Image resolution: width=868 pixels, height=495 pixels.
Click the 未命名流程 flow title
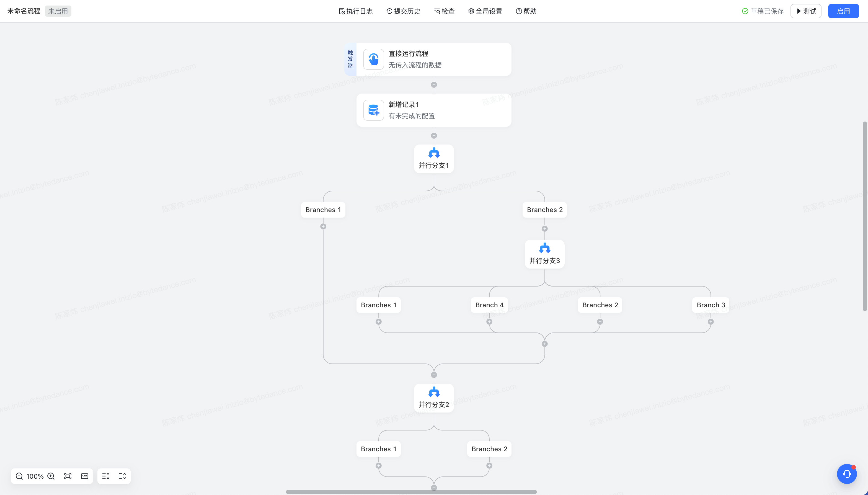point(24,11)
